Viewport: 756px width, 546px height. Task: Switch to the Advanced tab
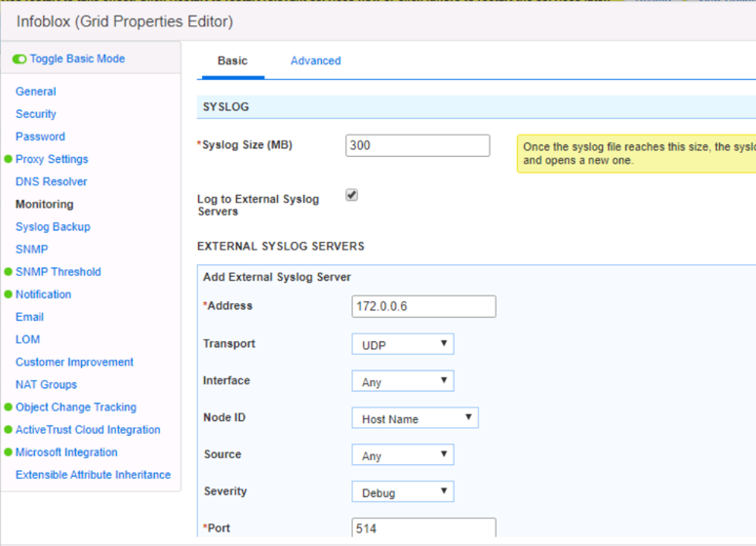(315, 60)
